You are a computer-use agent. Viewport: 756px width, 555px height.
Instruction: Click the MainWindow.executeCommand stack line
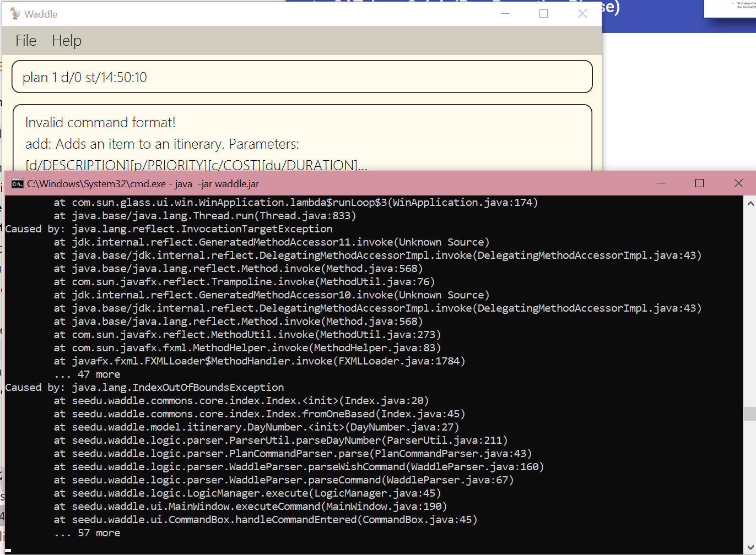coord(251,507)
